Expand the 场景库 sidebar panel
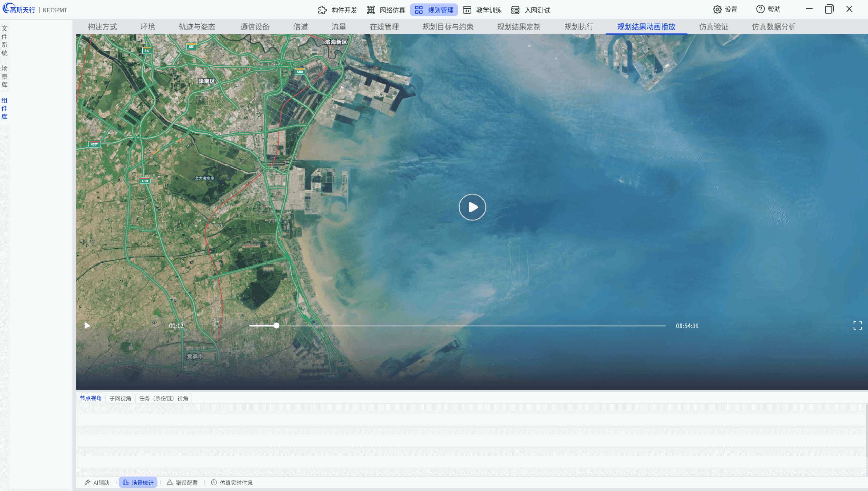The width and height of the screenshot is (868, 491). pyautogui.click(x=4, y=77)
